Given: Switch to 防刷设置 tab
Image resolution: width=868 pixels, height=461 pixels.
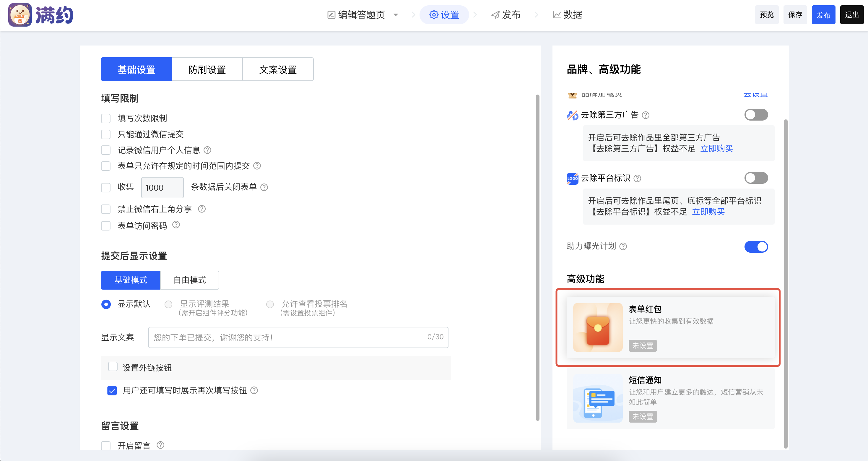Looking at the screenshot, I should click(x=207, y=69).
